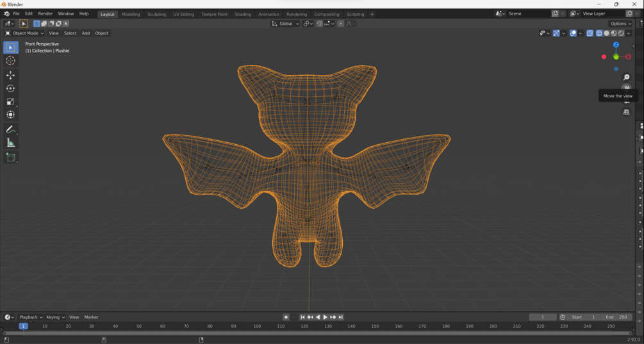The image size is (644, 344).
Task: Open the timeline Marker menu
Action: point(91,317)
